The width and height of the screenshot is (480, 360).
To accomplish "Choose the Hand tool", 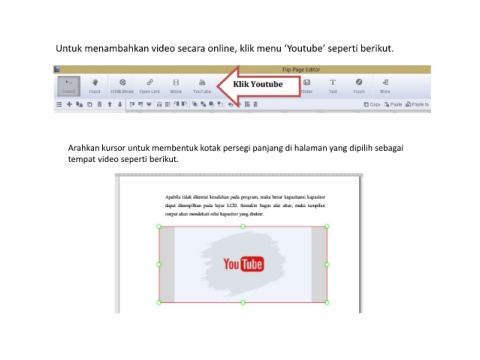I will click(95, 86).
